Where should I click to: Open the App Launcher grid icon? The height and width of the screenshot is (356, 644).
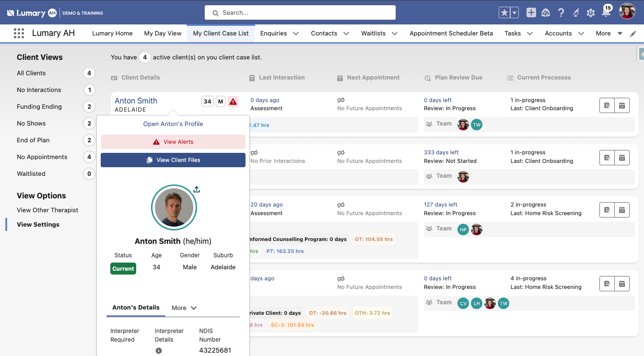(19, 34)
